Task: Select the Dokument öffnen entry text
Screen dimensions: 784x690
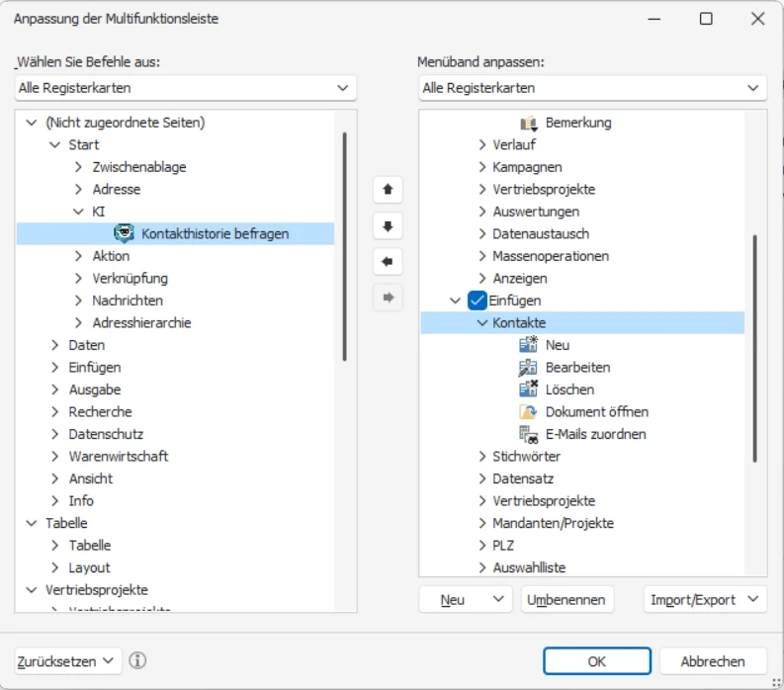Action: [x=597, y=412]
